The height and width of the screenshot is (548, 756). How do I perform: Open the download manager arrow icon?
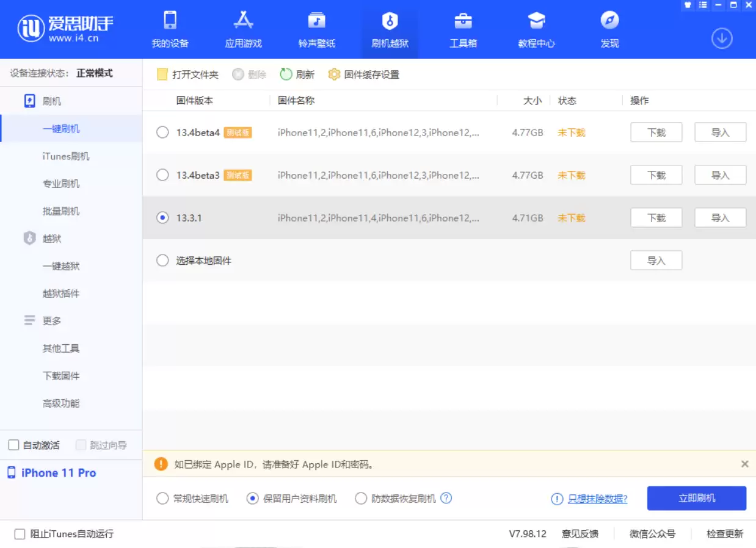tap(722, 38)
